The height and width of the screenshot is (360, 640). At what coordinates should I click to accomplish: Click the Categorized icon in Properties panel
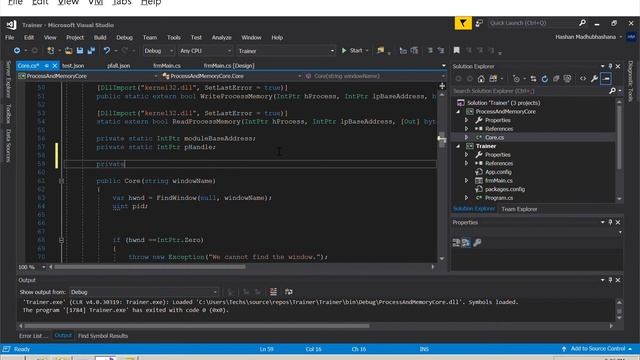[456, 243]
